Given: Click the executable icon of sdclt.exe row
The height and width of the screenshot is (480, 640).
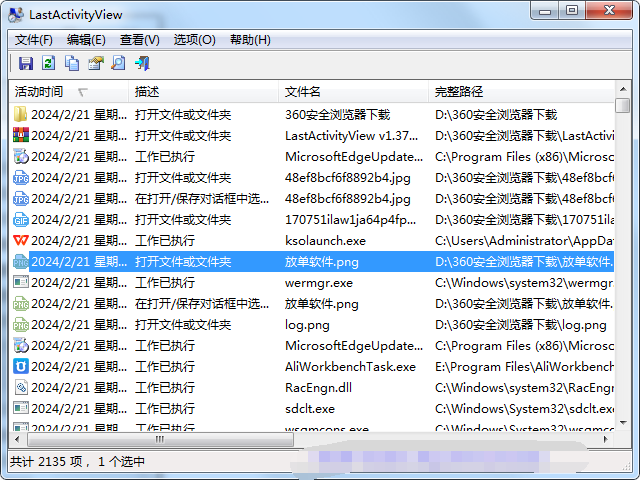Looking at the screenshot, I should coord(20,408).
